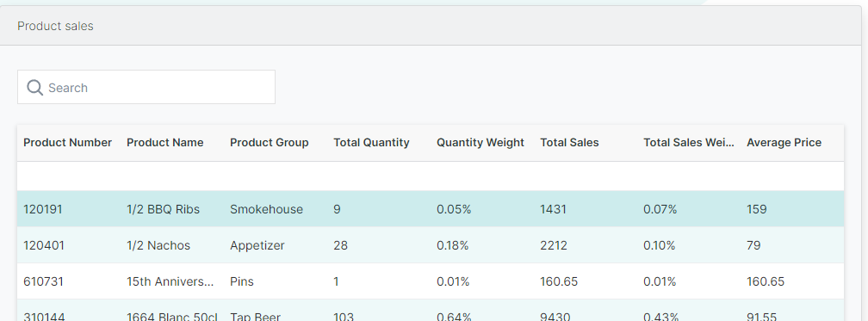The width and height of the screenshot is (868, 321).
Task: Sort by Average Price column header
Action: (x=784, y=143)
